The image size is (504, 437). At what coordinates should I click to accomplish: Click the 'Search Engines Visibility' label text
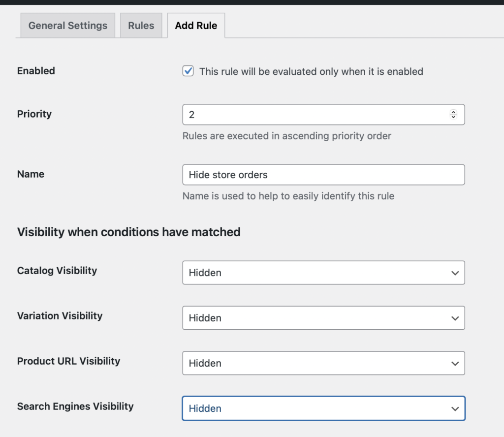(x=75, y=406)
